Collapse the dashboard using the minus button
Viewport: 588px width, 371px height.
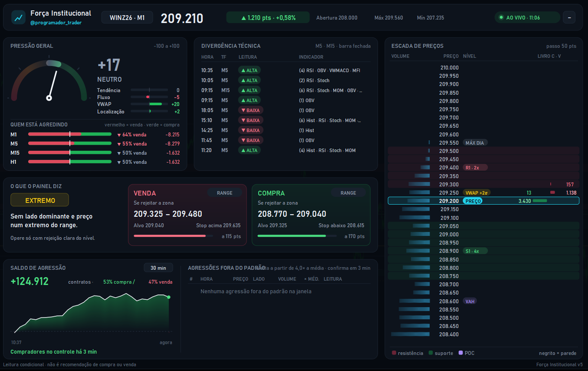pyautogui.click(x=569, y=17)
